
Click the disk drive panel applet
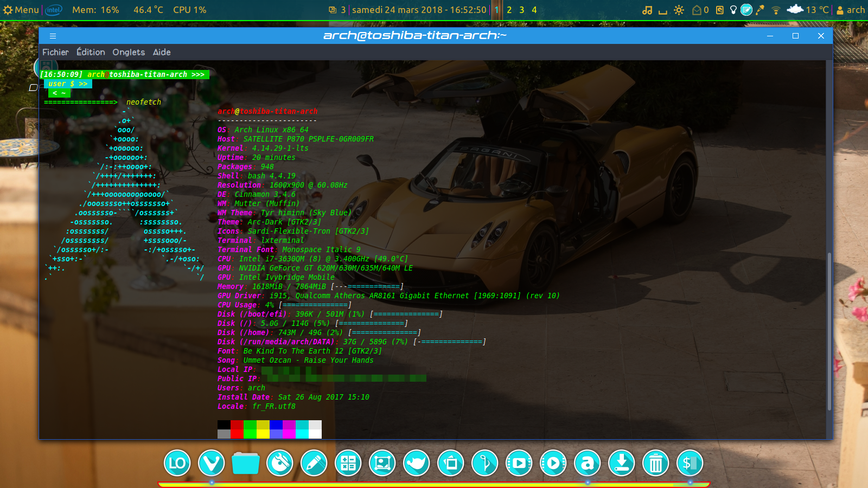(x=720, y=10)
